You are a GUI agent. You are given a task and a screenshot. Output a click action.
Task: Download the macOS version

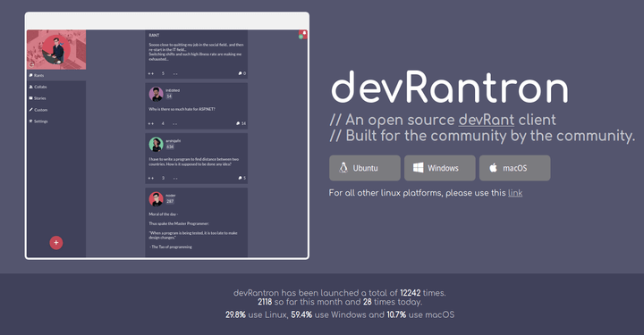[x=514, y=168]
